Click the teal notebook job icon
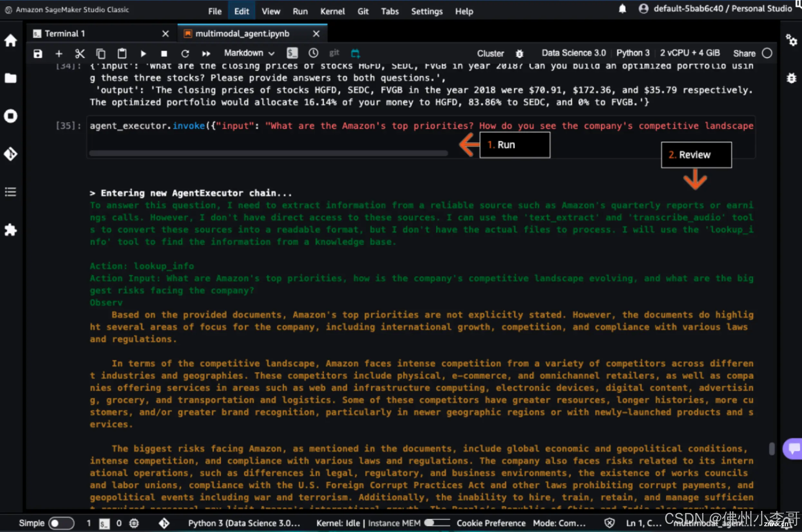This screenshot has width=802, height=532. pyautogui.click(x=355, y=53)
